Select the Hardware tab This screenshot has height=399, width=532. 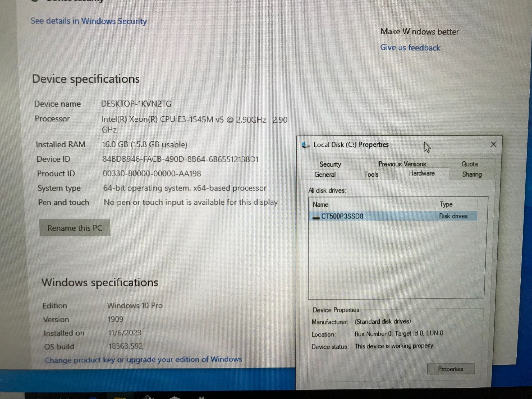pos(422,173)
